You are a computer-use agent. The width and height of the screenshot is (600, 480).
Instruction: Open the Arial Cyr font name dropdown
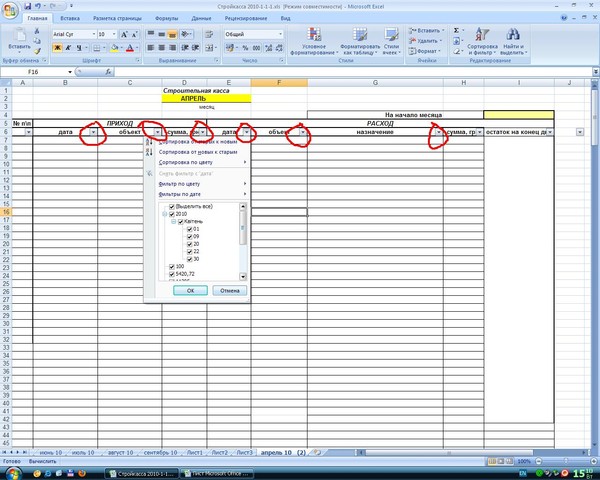coord(94,34)
